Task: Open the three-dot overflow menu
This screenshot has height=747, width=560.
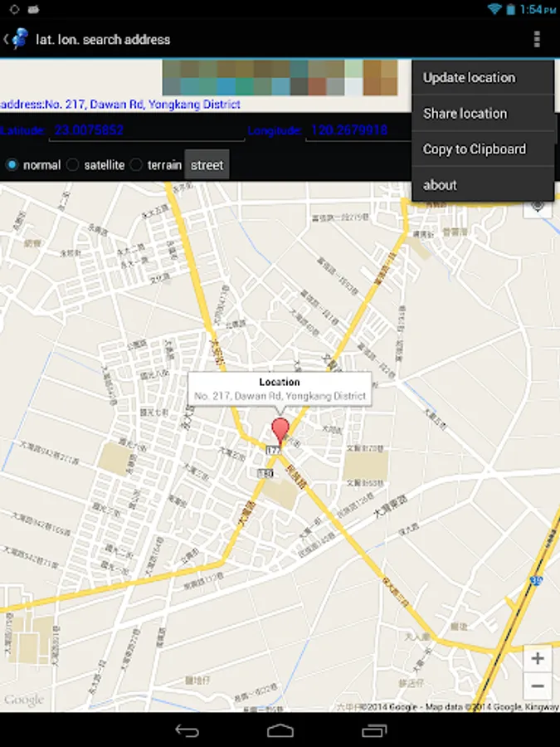Action: (x=537, y=39)
